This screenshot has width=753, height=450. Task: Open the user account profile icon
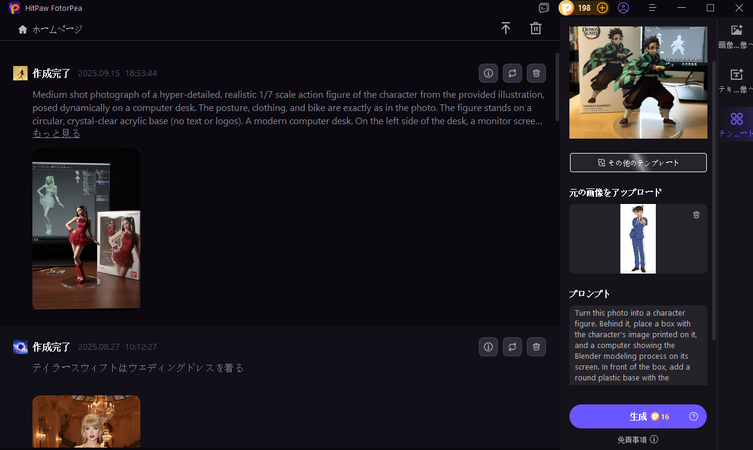pyautogui.click(x=623, y=8)
